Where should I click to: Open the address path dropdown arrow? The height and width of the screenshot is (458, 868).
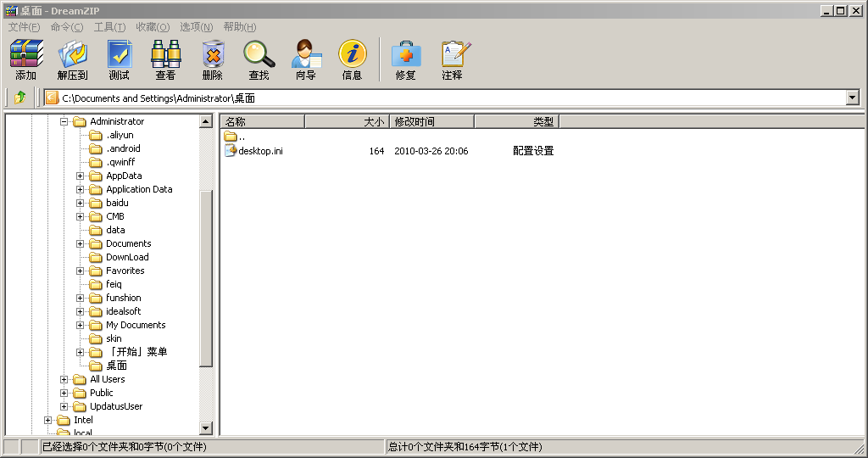(853, 98)
